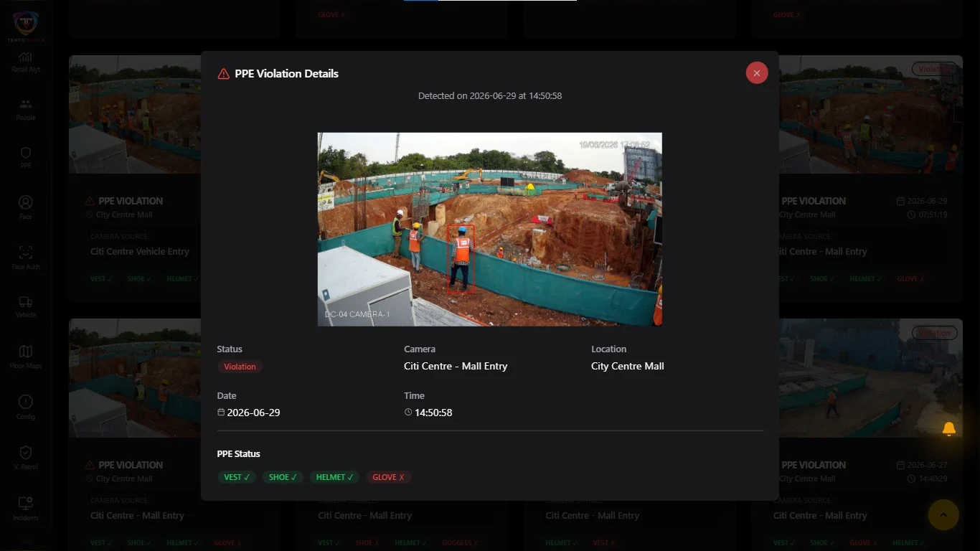
Task: Click the GLOVE ✗ status chip in dialog
Action: coord(388,477)
